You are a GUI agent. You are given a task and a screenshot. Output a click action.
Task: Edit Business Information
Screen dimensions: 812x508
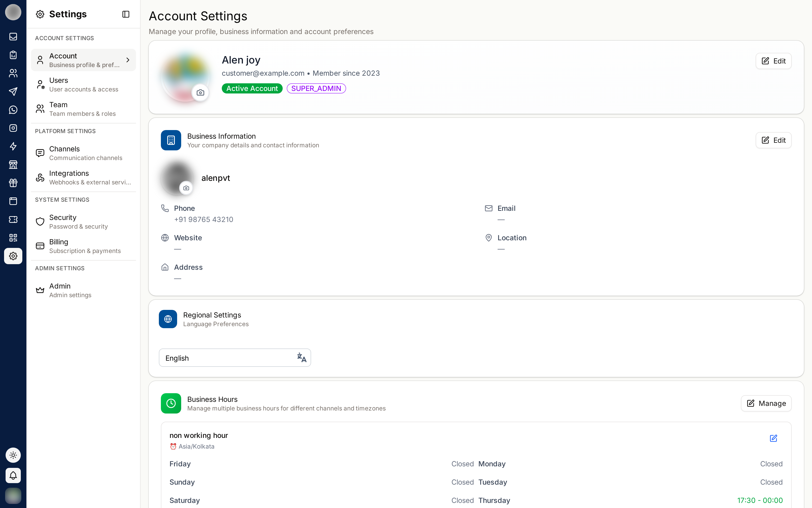click(773, 140)
